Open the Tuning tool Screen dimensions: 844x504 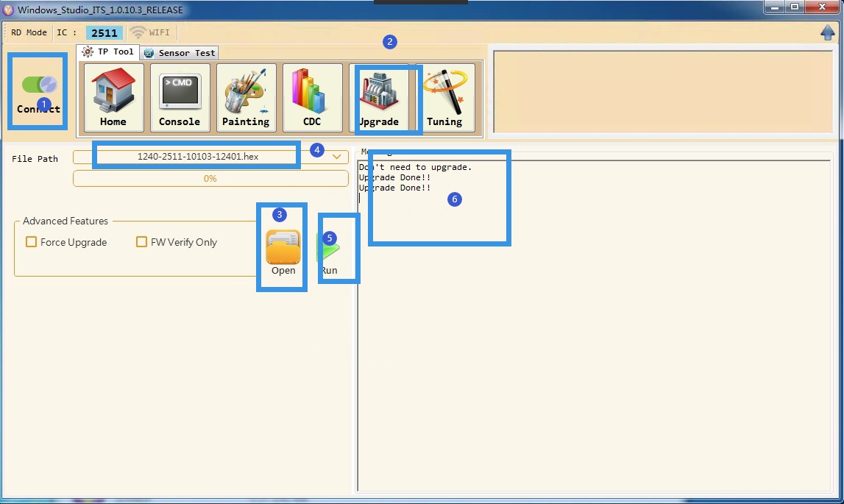444,97
